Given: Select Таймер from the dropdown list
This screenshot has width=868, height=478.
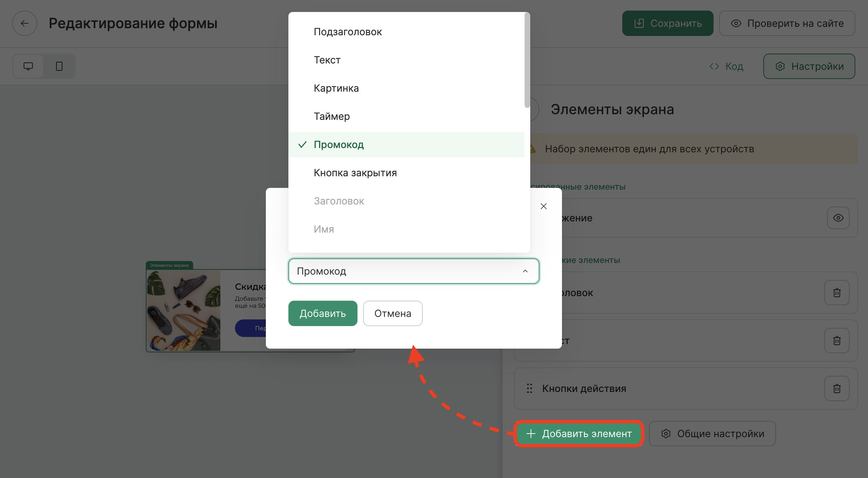Looking at the screenshot, I should click(x=332, y=116).
